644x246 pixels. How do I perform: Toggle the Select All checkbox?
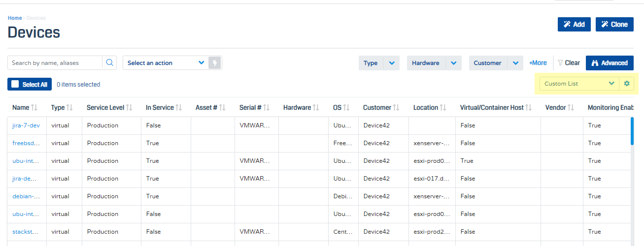[x=15, y=84]
